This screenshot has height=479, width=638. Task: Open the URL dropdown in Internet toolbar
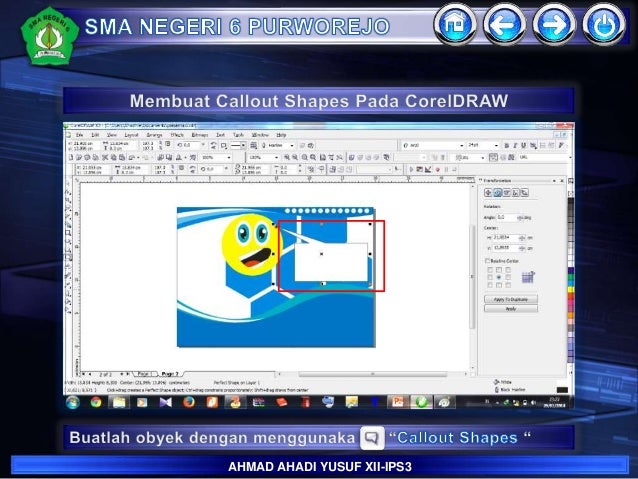[570, 157]
